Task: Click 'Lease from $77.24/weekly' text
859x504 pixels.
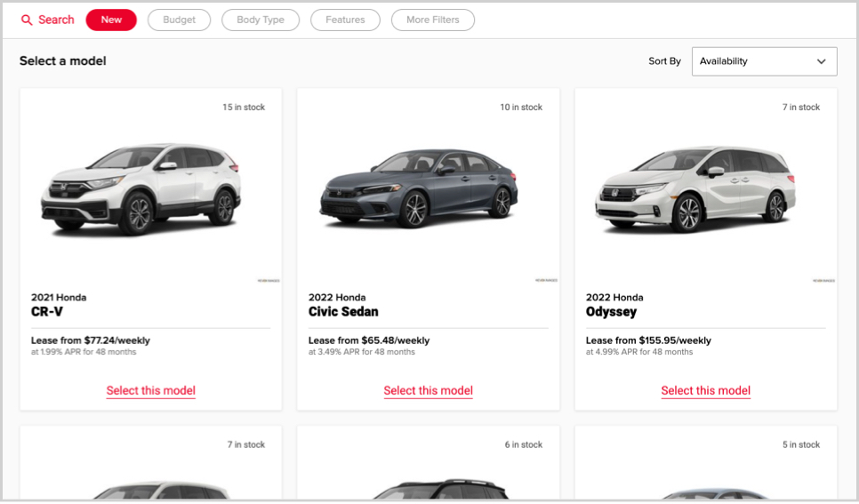Action: tap(91, 340)
